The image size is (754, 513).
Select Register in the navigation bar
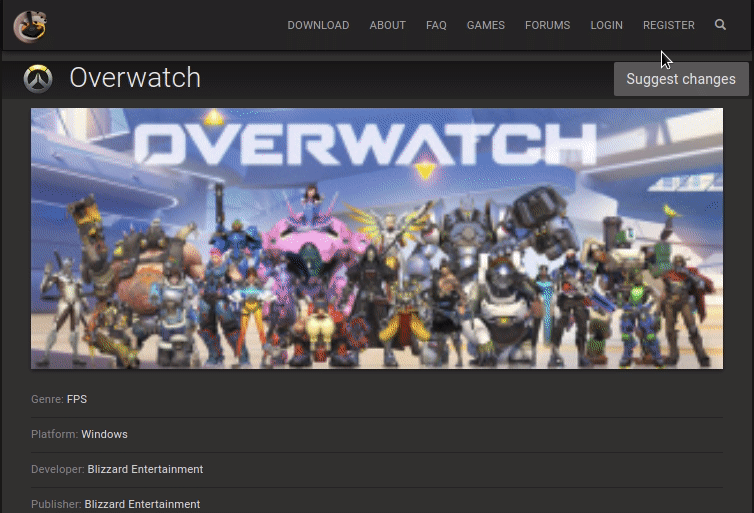click(669, 25)
